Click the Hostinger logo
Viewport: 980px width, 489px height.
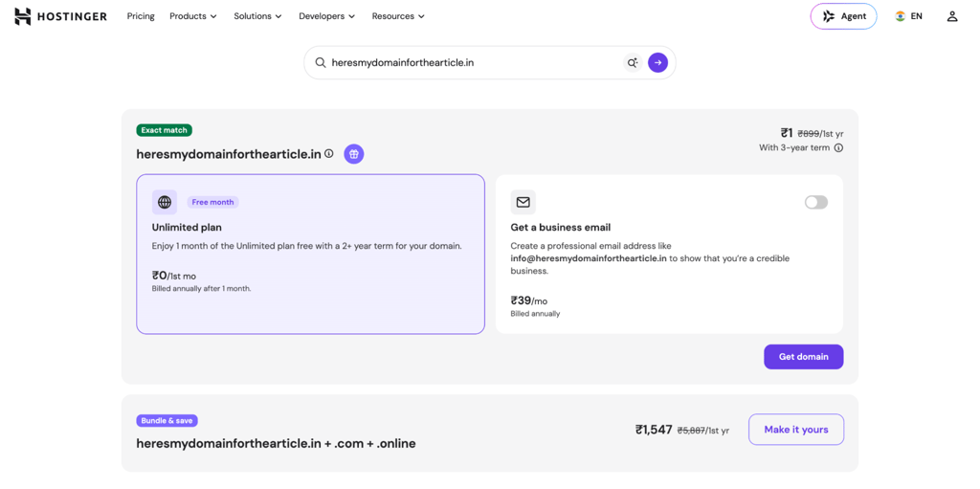point(60,16)
